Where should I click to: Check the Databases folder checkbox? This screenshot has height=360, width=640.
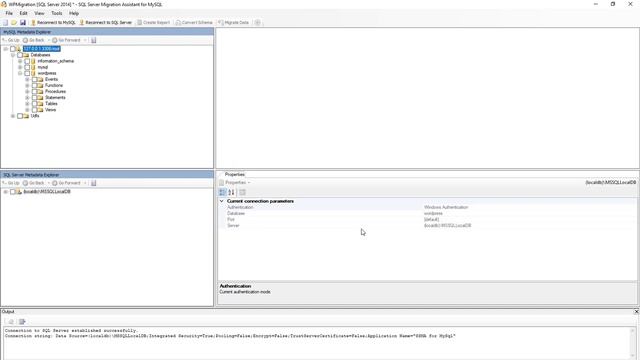(20, 55)
